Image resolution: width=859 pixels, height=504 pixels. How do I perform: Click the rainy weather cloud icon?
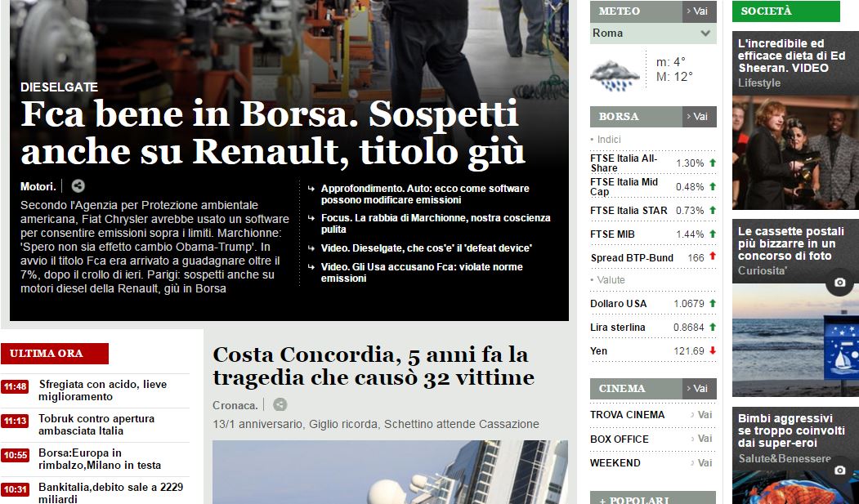coord(615,75)
